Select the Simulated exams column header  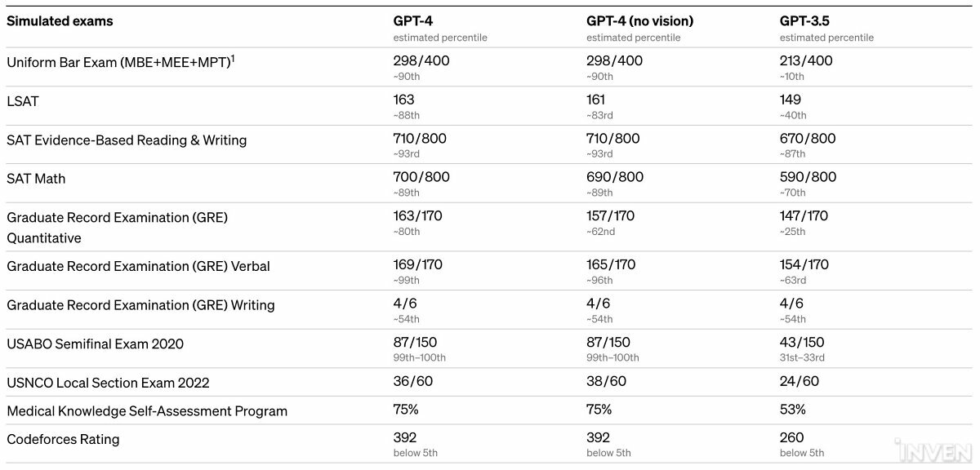(x=60, y=21)
